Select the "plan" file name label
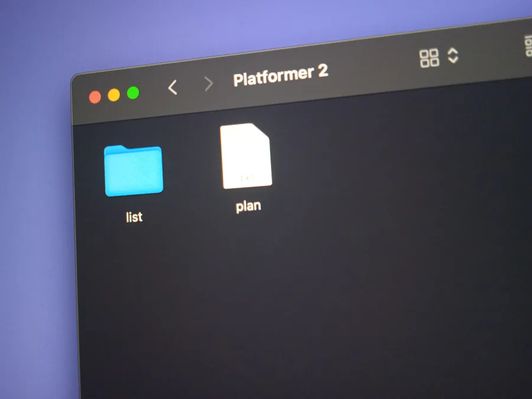Image resolution: width=532 pixels, height=399 pixels. coord(248,206)
